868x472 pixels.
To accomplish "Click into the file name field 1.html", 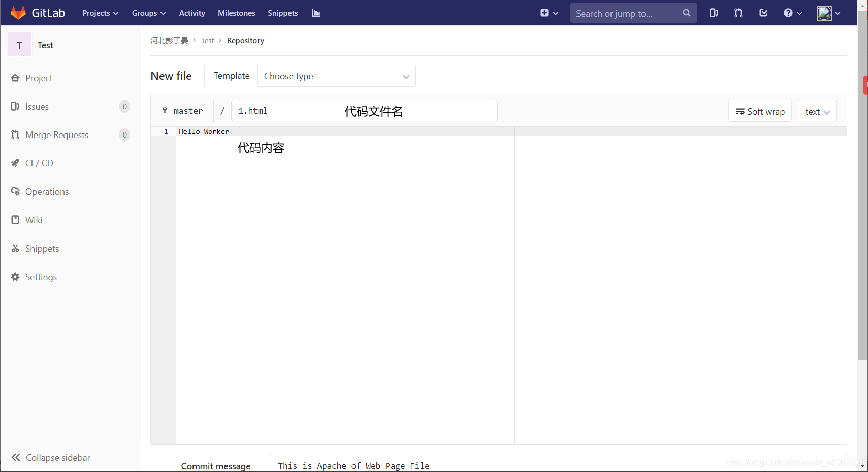I will [364, 111].
